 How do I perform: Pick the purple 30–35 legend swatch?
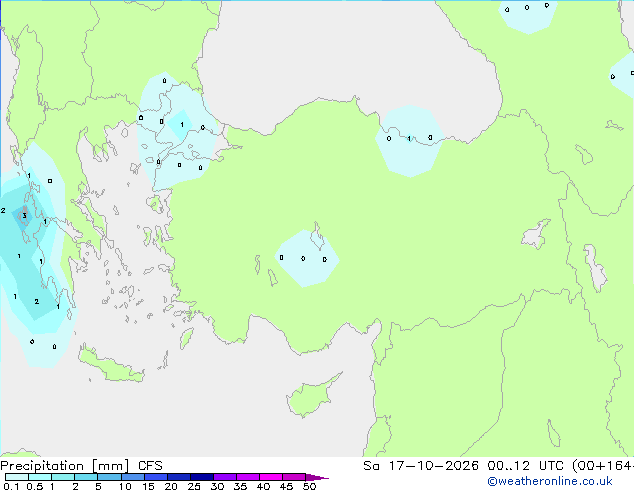[225, 477]
